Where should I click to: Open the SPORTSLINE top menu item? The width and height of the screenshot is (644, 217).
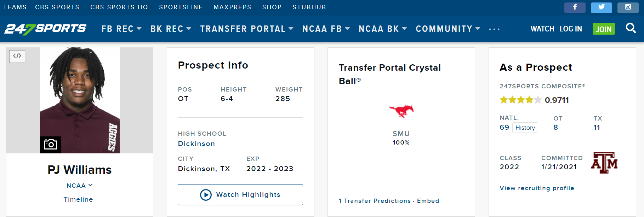coord(181,7)
